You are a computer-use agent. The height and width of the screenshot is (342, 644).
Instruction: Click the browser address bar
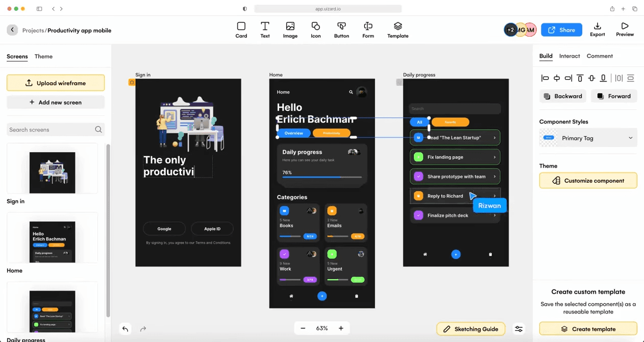point(328,9)
